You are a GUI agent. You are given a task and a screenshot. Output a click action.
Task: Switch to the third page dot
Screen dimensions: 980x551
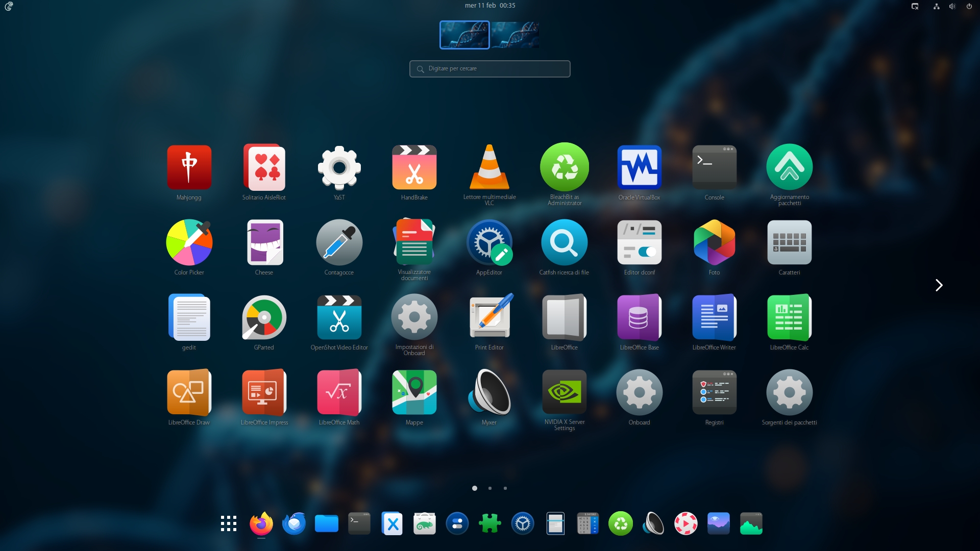coord(505,488)
